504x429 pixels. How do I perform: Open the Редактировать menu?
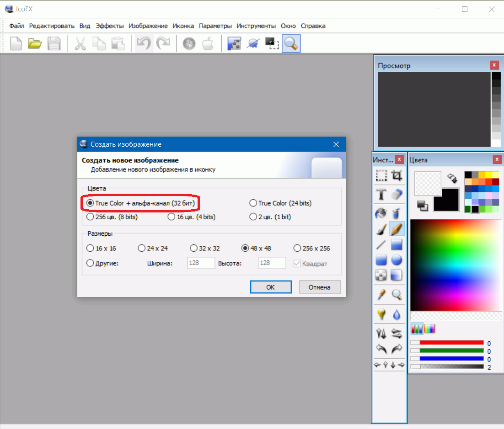point(52,26)
